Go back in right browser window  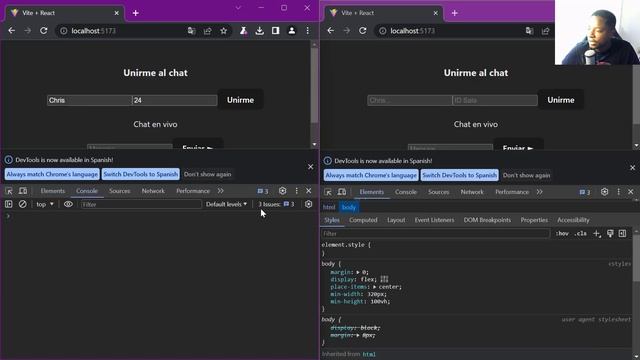331,31
